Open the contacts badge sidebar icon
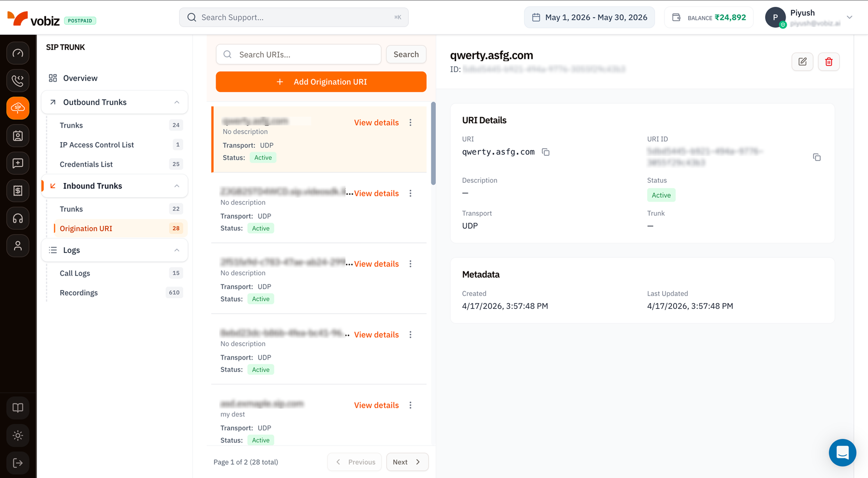The image size is (868, 478). click(18, 136)
